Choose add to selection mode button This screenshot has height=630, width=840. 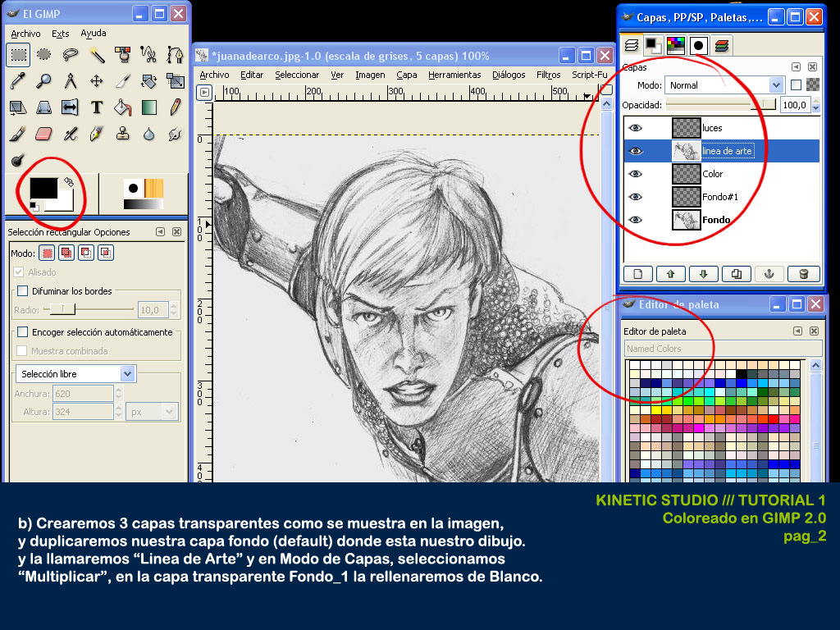66,253
